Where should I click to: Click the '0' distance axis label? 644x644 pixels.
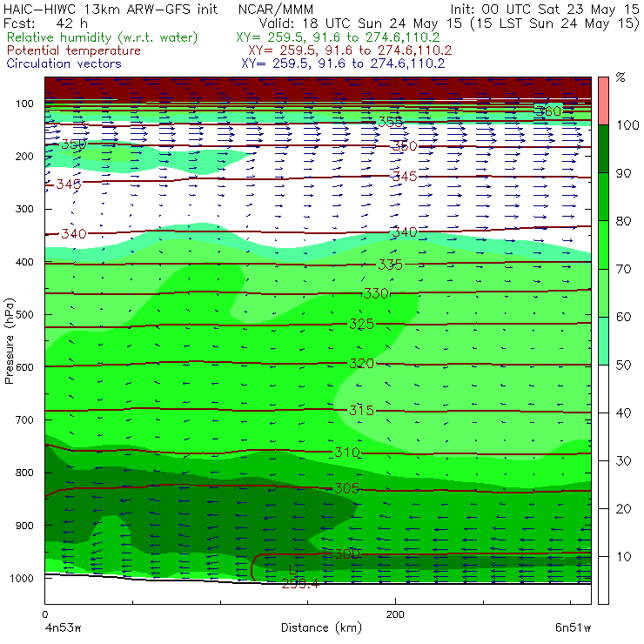[x=45, y=614]
